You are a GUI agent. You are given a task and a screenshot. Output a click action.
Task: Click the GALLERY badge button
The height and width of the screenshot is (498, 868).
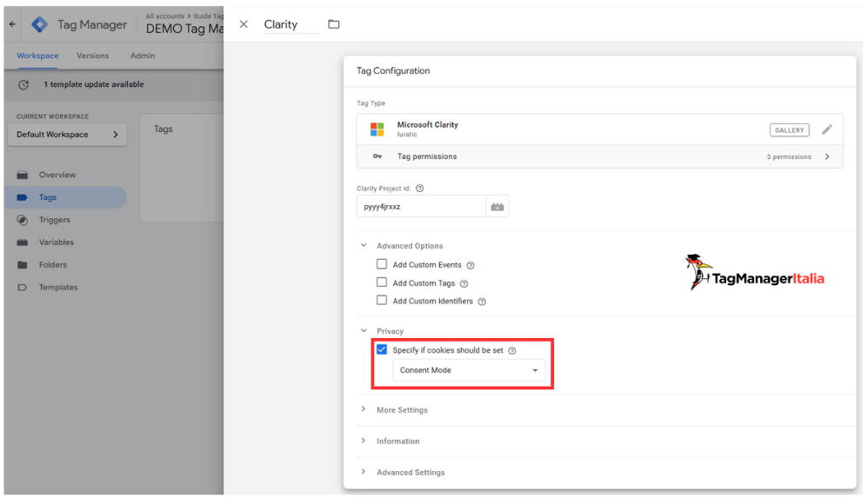(x=790, y=130)
